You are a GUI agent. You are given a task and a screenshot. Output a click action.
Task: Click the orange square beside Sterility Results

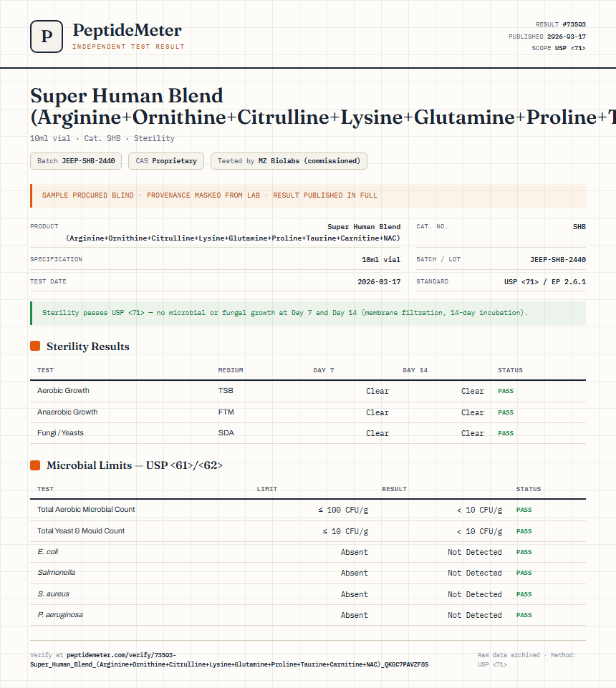coord(35,347)
